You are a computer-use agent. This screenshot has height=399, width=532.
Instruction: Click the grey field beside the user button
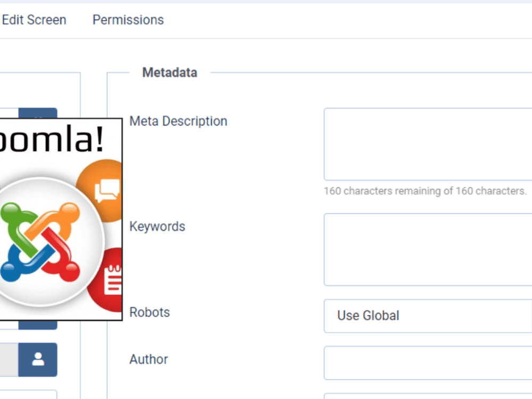click(9, 359)
